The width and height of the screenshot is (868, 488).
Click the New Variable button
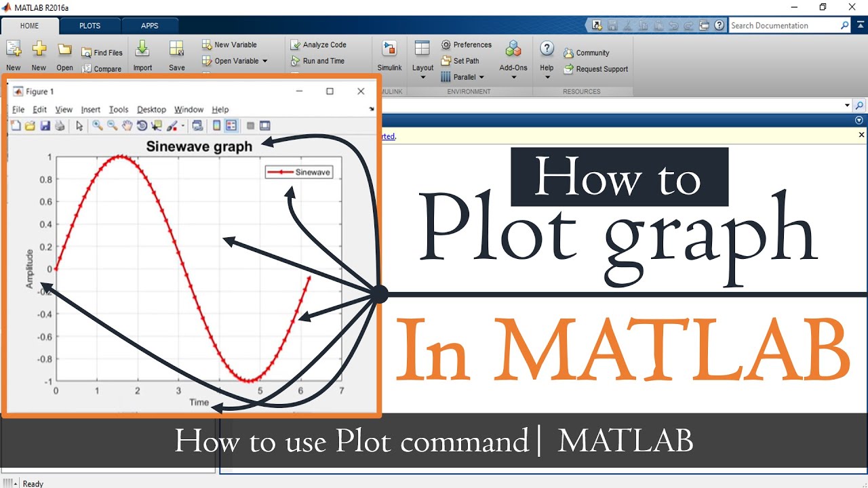229,45
